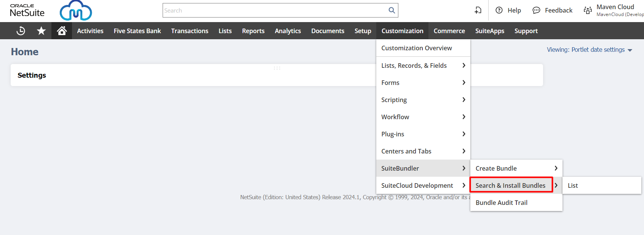Select Search & Install Bundles menu item
The image size is (644, 235).
pos(511,185)
